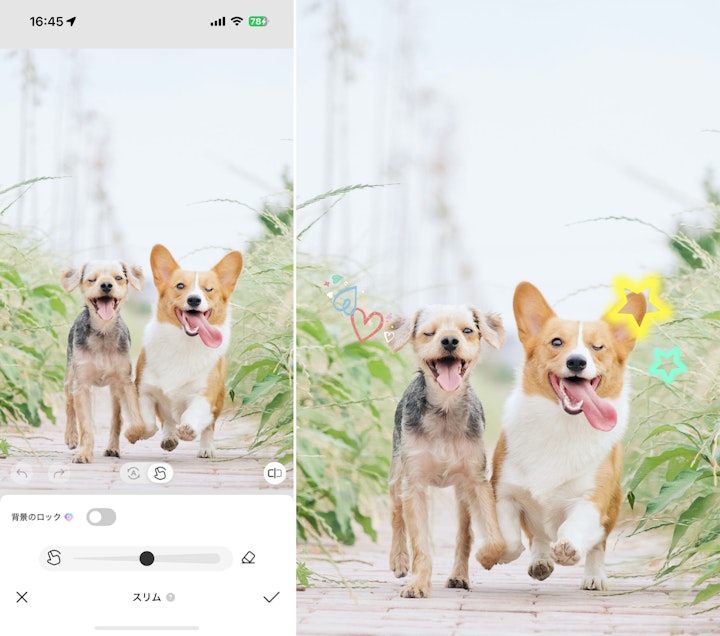The height and width of the screenshot is (636, 720).
Task: Tap the undo arrow icon
Action: 22,473
